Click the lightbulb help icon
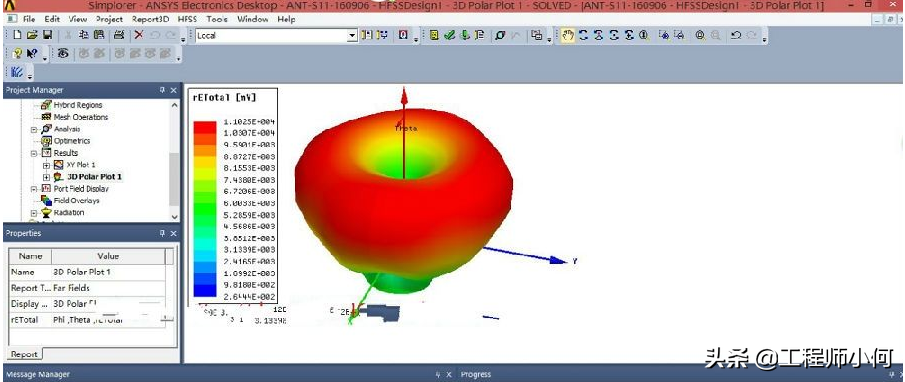 (x=17, y=53)
